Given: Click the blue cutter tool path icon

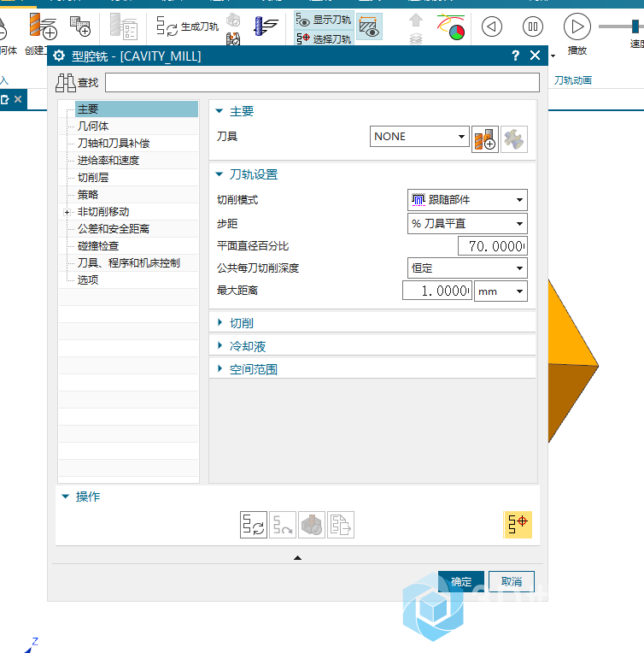Looking at the screenshot, I should click(x=266, y=26).
